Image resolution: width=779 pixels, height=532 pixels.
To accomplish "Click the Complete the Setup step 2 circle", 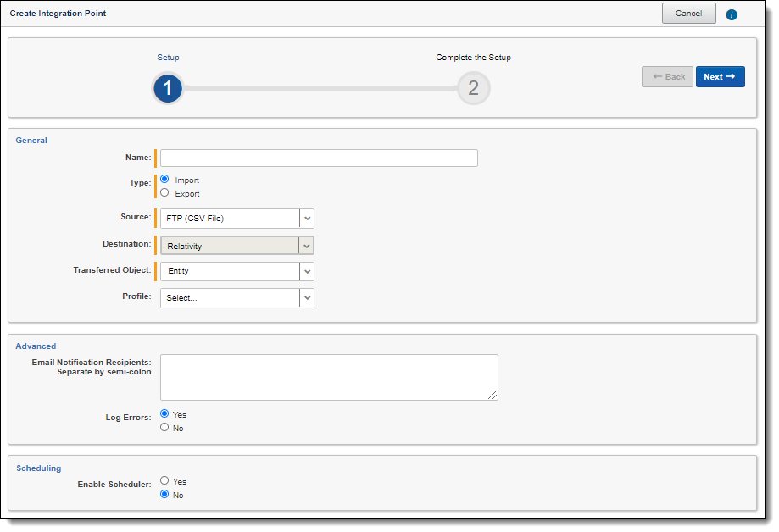I will (x=473, y=88).
